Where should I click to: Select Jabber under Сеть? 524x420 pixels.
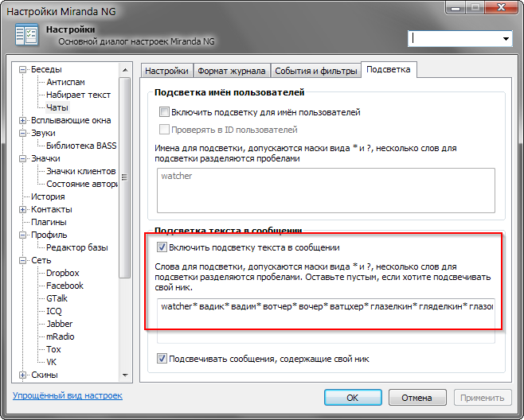pos(60,324)
